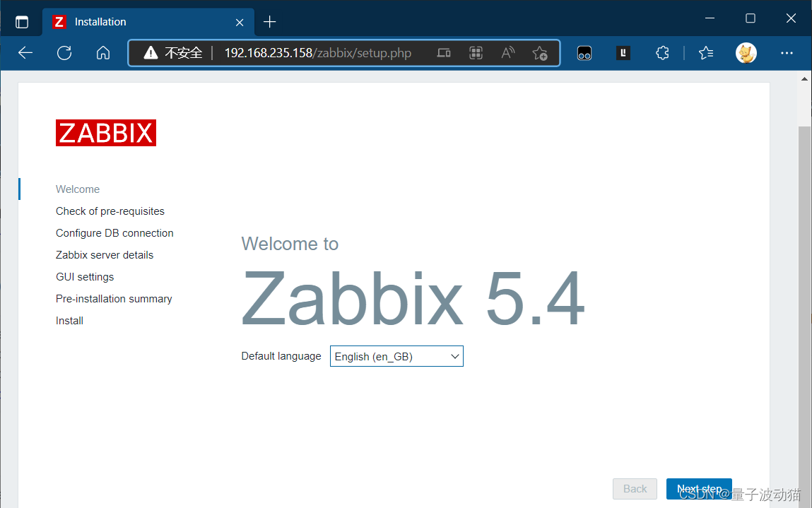Click the Back button
This screenshot has height=508, width=812.
635,489
